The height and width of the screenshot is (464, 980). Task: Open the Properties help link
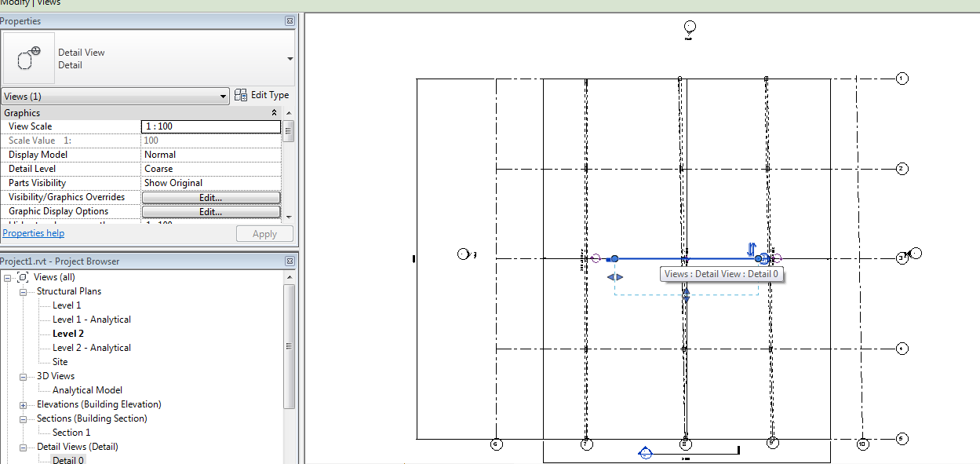coord(34,233)
